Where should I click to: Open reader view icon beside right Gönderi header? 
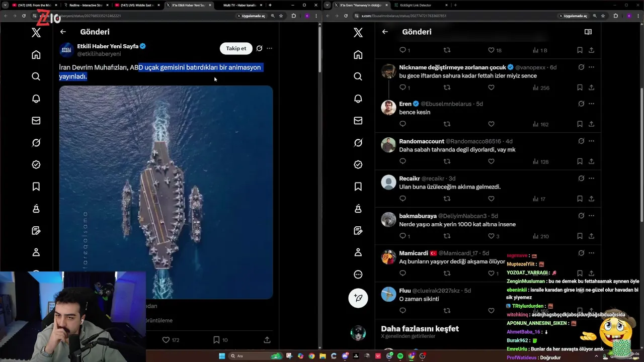588,32
